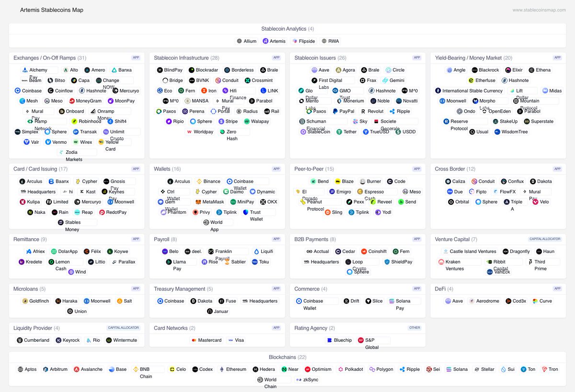Select the Worldpay entry in Stablecoin Infrastructure
The width and height of the screenshot is (575, 392).
tap(200, 132)
